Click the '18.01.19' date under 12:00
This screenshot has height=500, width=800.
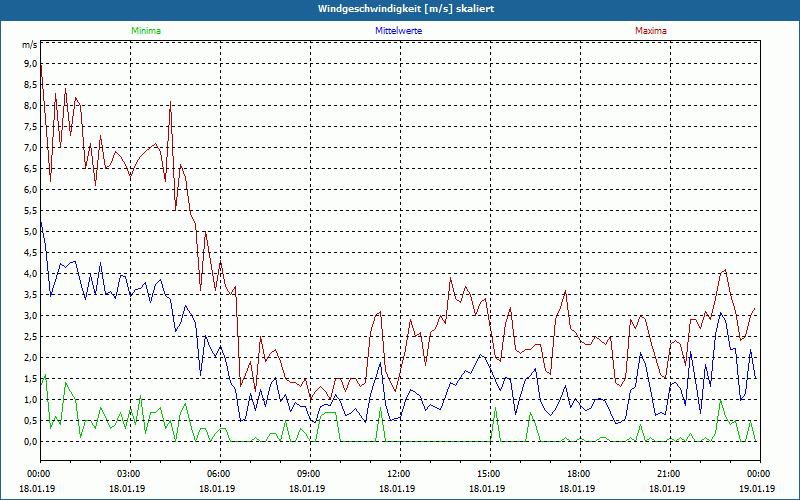point(397,488)
